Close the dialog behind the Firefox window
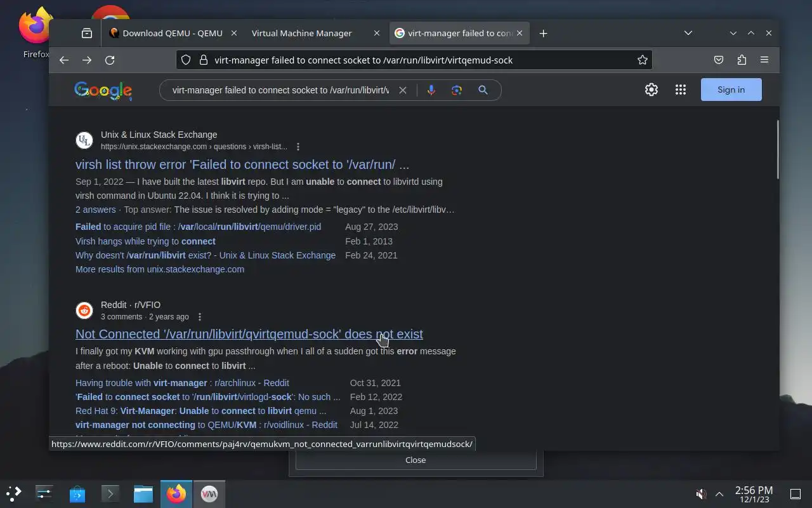812x508 pixels. pyautogui.click(x=416, y=460)
